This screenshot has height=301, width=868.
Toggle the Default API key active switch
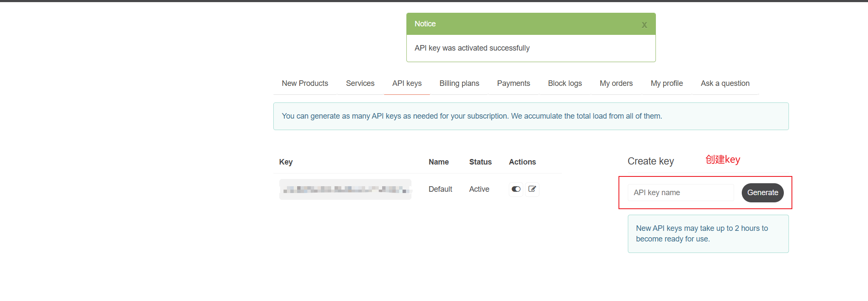click(x=516, y=189)
